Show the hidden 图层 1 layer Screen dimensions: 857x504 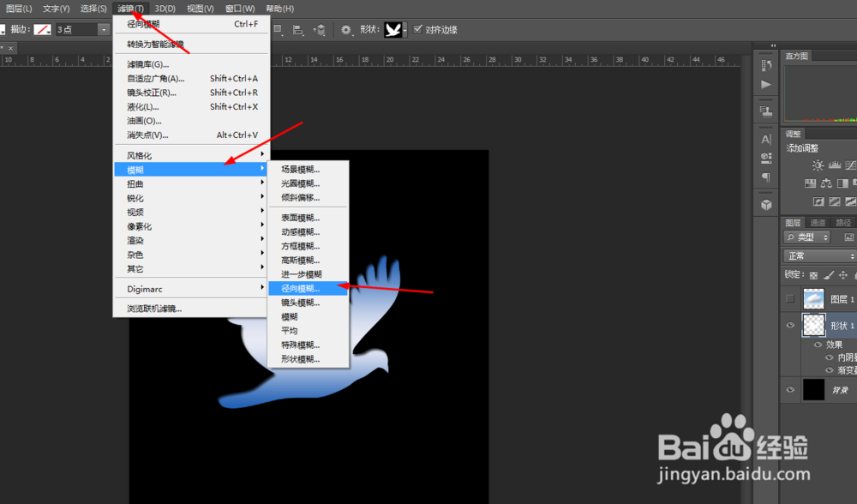(788, 298)
